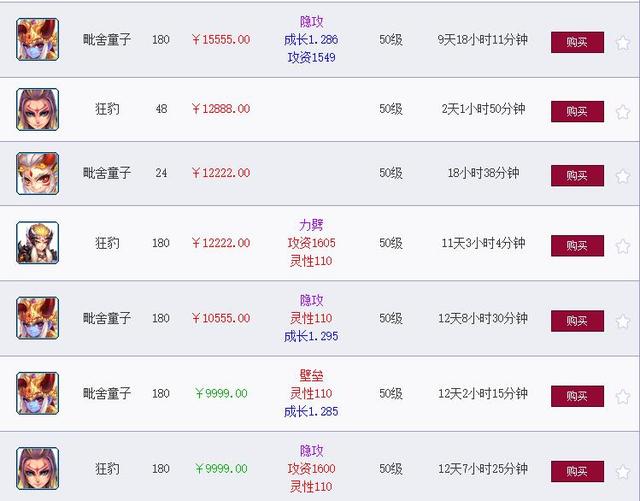Buy the 毗舍童子 with 成长1.285

(x=577, y=396)
